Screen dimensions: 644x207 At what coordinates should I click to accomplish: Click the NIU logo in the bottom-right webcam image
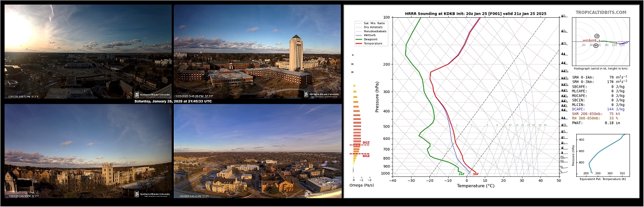(322, 194)
